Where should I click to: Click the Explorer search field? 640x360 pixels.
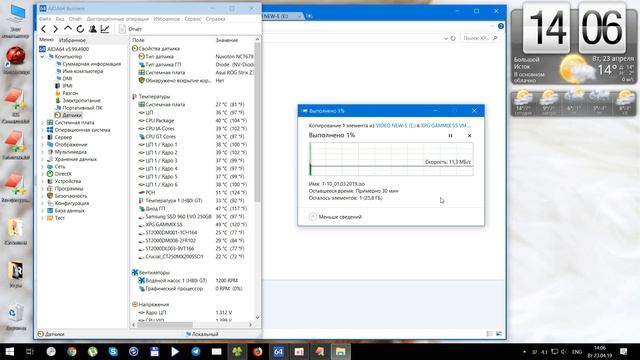(479, 38)
